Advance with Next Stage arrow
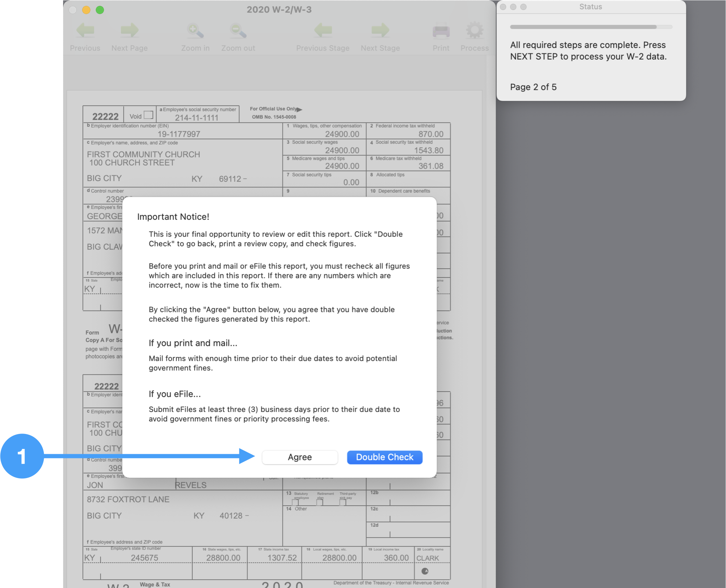726x588 pixels. [x=380, y=30]
